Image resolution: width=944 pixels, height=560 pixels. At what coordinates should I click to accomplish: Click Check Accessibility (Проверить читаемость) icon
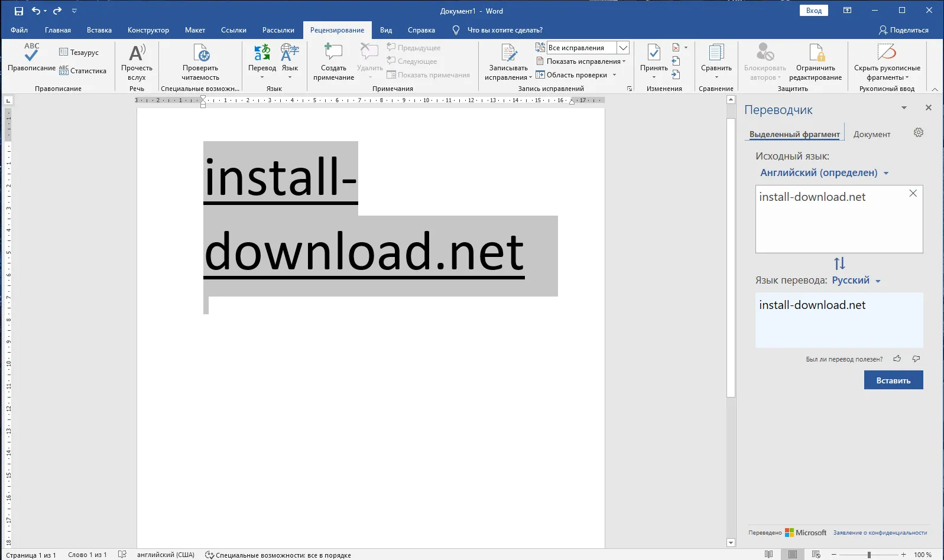(200, 54)
